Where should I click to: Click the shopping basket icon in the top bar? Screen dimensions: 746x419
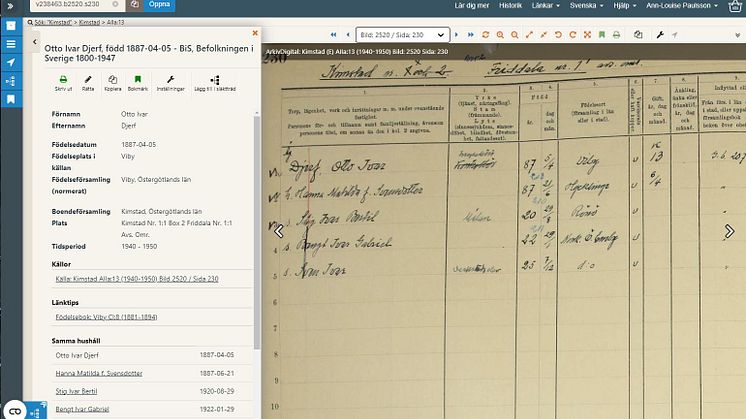(x=735, y=6)
